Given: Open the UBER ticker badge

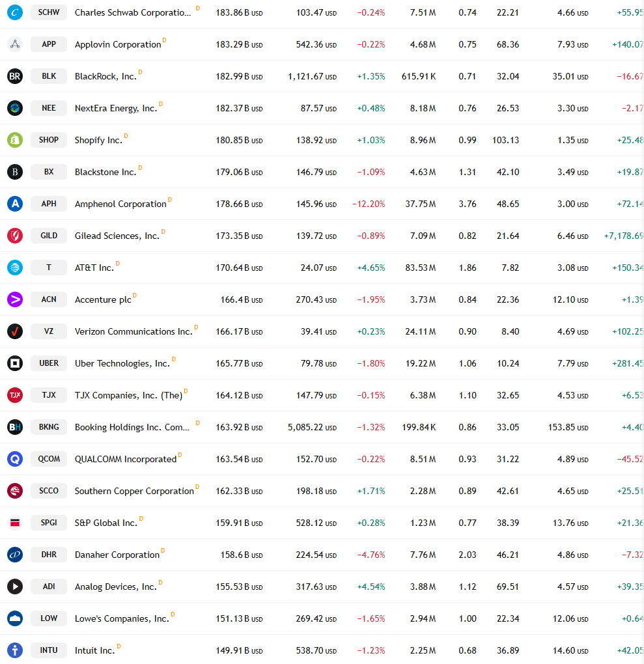Looking at the screenshot, I should [x=49, y=363].
